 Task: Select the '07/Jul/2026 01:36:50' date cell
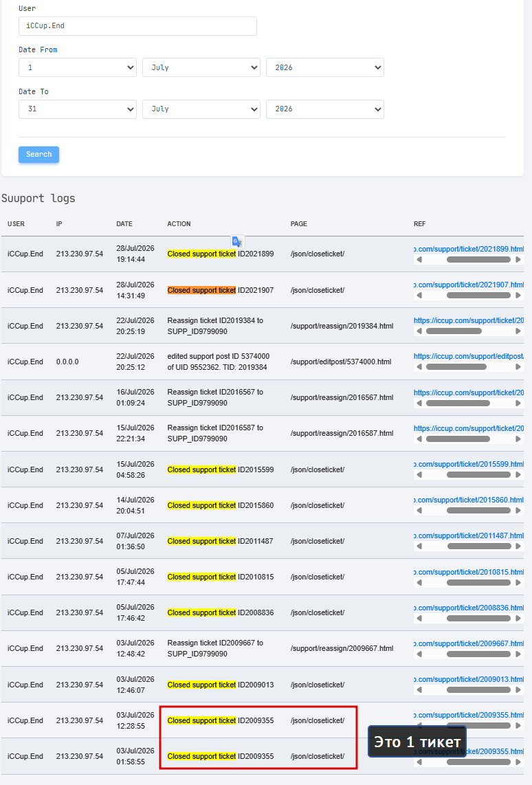pyautogui.click(x=135, y=541)
